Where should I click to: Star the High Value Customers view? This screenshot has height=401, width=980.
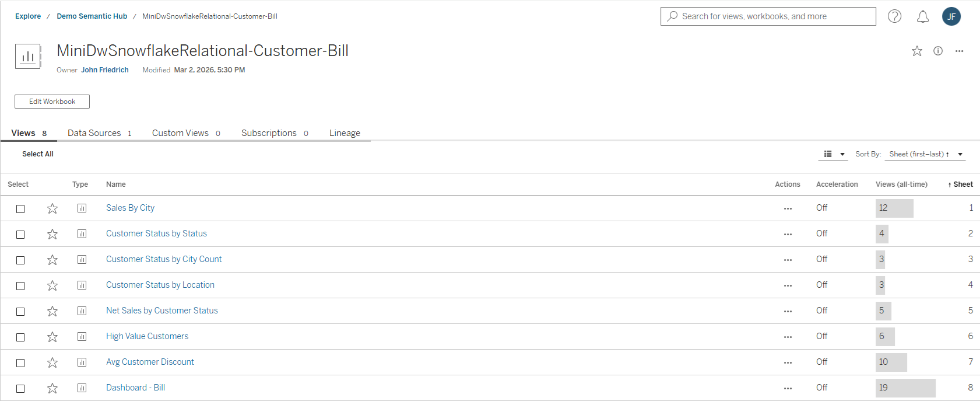pos(52,337)
